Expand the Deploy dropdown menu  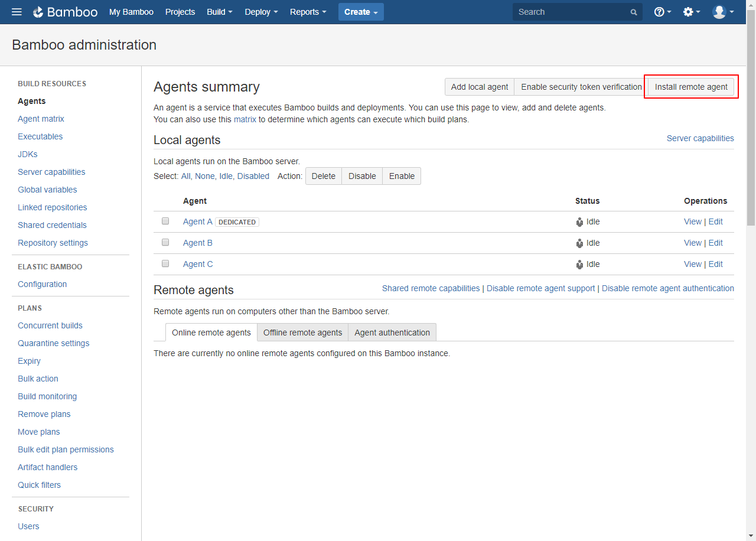point(261,12)
